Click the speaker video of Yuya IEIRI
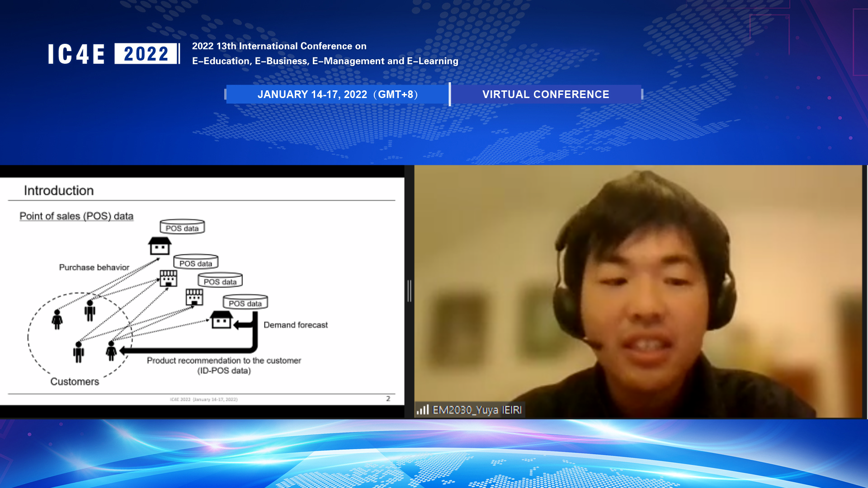 pos(638,291)
